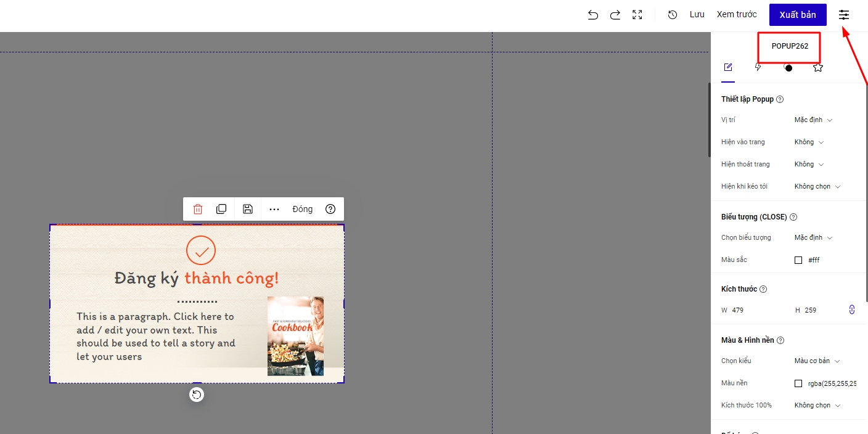
Task: Click the Xem trước preview link
Action: pos(737,14)
